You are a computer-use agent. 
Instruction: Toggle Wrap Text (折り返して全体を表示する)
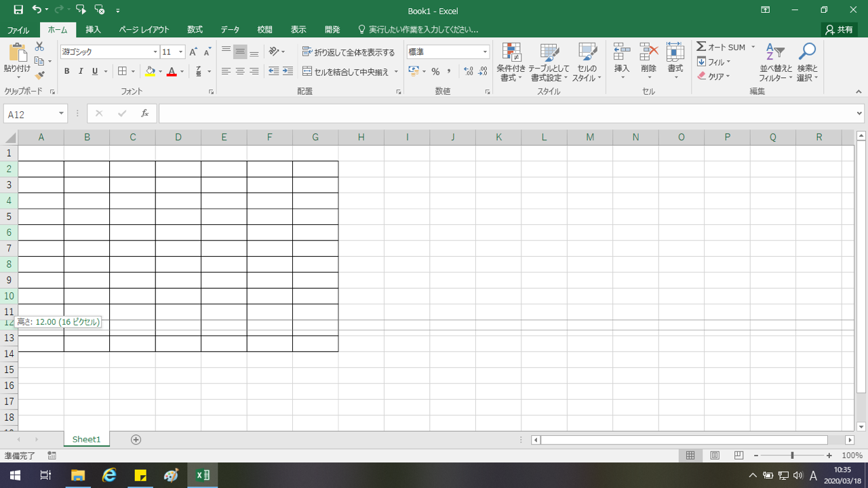coord(349,52)
